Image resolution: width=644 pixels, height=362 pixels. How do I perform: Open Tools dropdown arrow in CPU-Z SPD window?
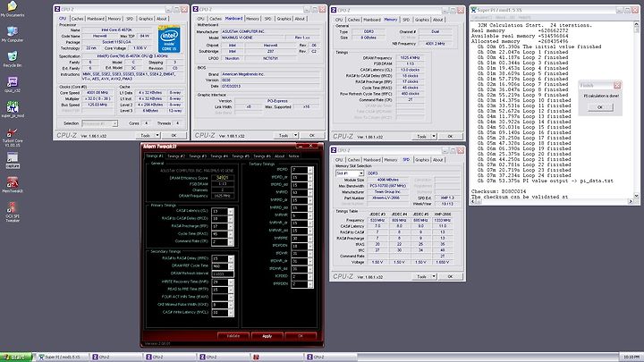pyautogui.click(x=434, y=276)
